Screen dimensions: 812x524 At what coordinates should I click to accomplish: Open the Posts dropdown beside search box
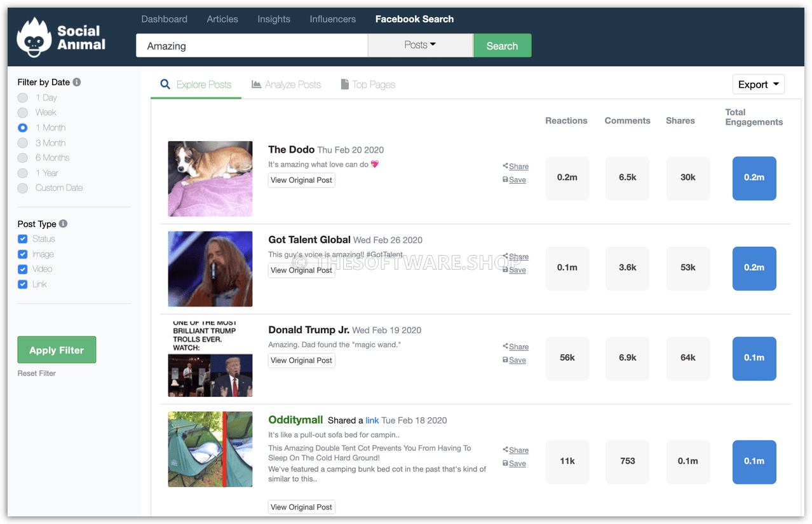[x=420, y=45]
